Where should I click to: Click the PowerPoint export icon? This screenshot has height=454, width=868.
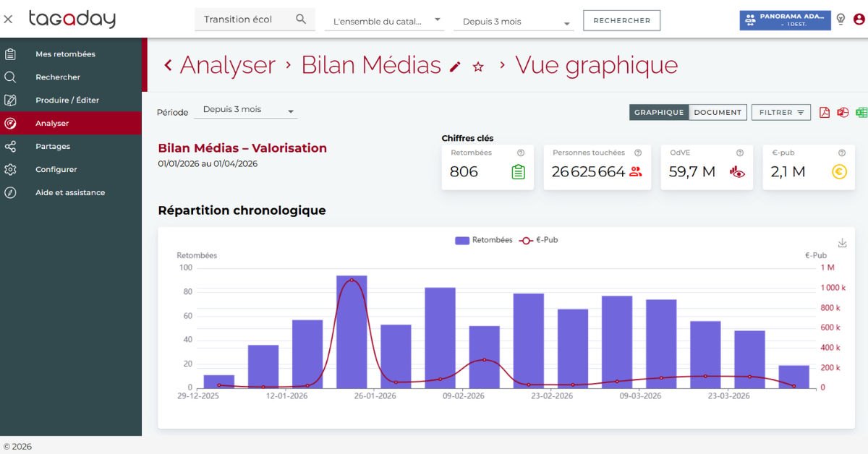tap(843, 112)
